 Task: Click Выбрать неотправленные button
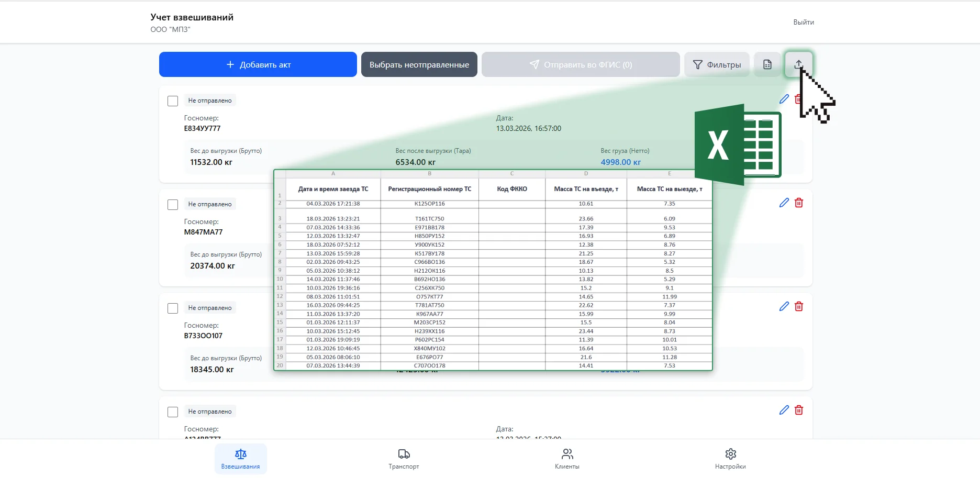coord(419,64)
